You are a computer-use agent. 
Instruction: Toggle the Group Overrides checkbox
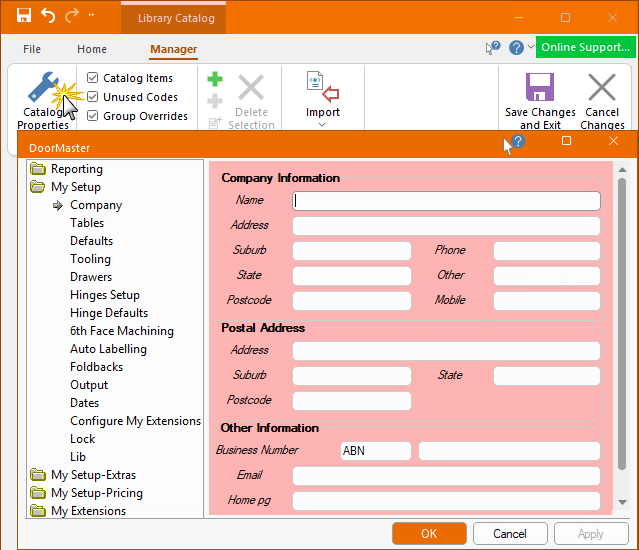point(93,116)
